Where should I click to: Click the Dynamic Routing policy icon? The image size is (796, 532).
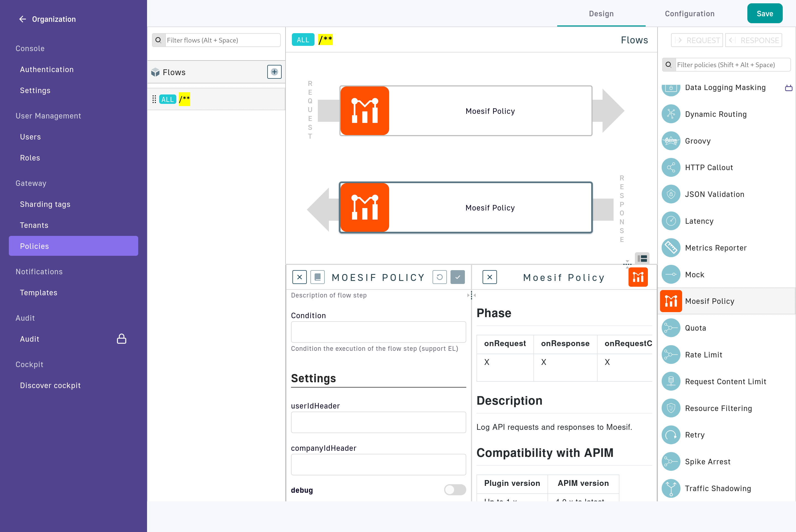[x=671, y=114]
